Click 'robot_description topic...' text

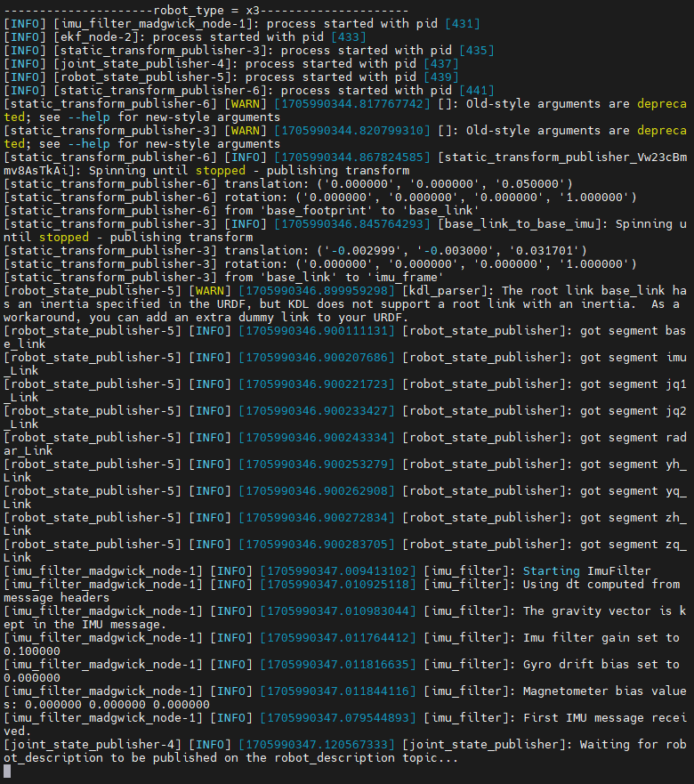[x=366, y=758]
